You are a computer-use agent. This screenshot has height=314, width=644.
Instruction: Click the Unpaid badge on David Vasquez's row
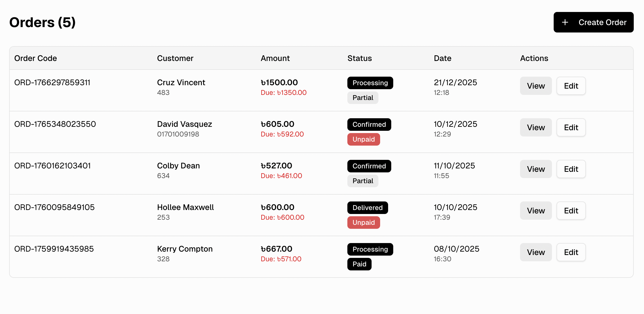[x=364, y=139]
